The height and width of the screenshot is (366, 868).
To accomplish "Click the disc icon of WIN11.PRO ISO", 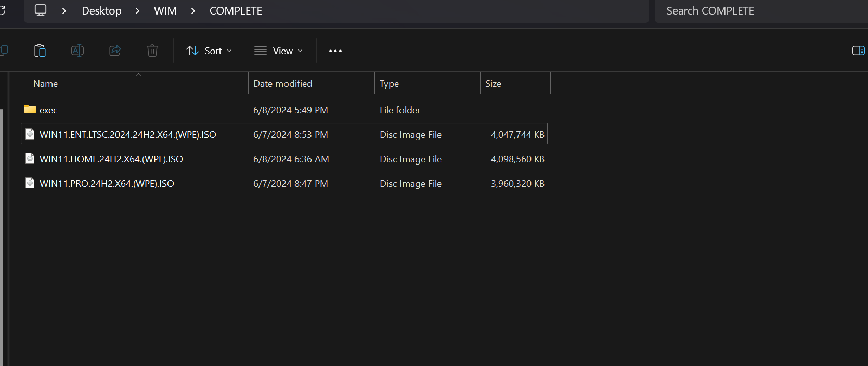I will point(30,183).
